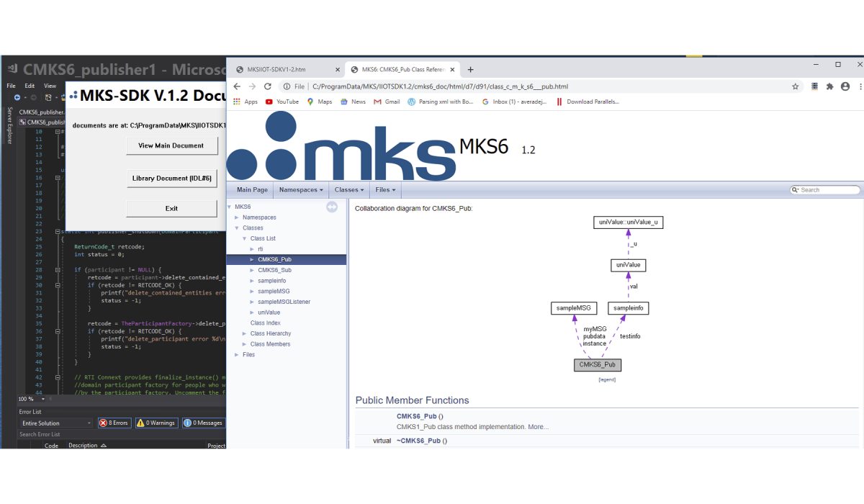Bookmark this page with the star icon
This screenshot has height=504, width=864.
pos(795,86)
